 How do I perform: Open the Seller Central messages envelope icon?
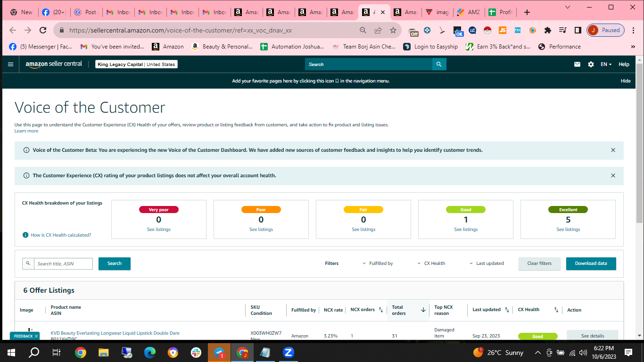pyautogui.click(x=577, y=64)
